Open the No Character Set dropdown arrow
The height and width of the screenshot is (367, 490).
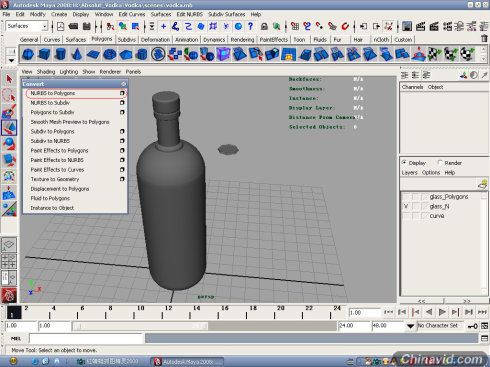click(410, 326)
